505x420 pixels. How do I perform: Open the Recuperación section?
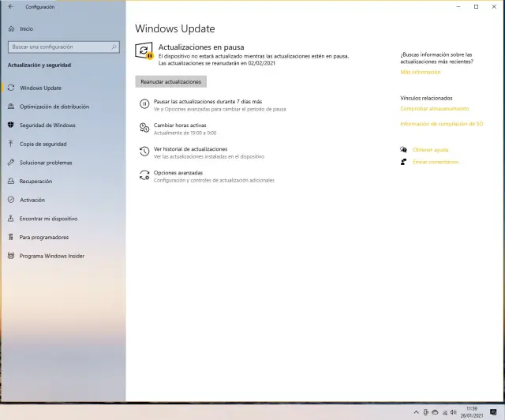[36, 181]
